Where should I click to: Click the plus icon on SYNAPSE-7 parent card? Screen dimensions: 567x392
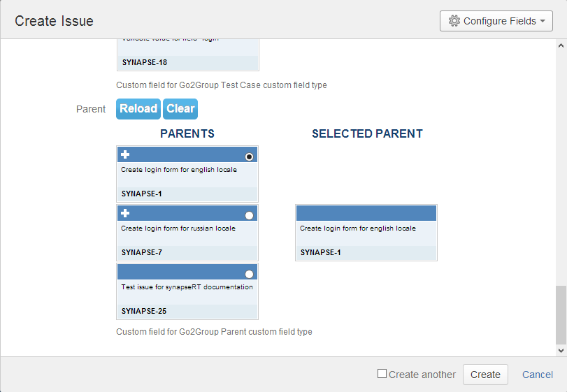(x=125, y=213)
